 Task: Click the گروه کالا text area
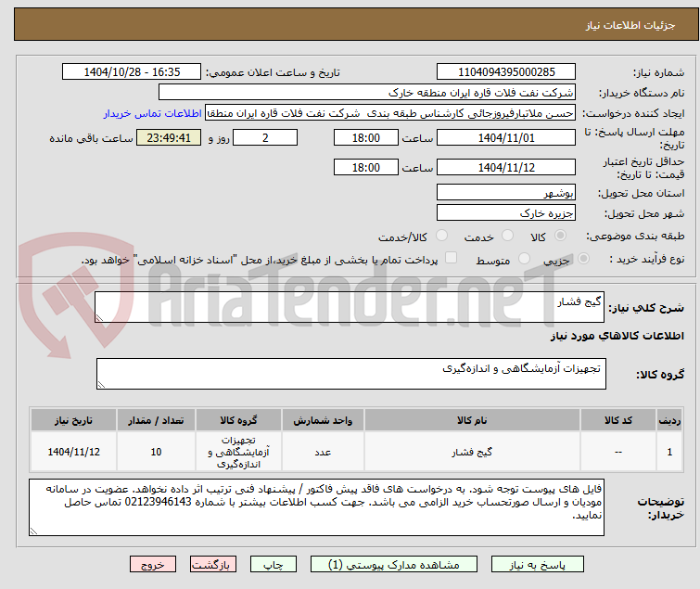click(x=350, y=374)
